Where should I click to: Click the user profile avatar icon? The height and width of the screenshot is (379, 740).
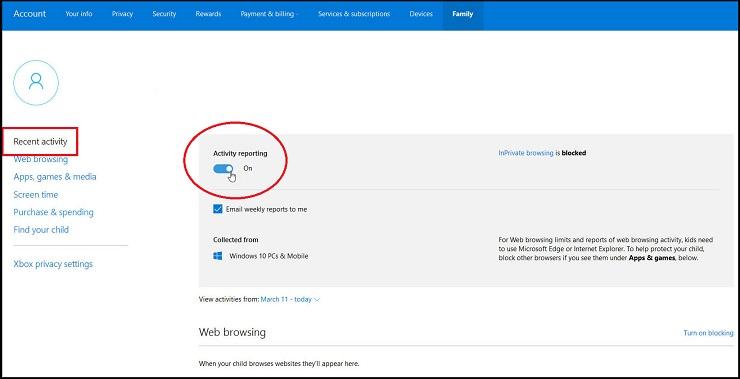pos(36,83)
